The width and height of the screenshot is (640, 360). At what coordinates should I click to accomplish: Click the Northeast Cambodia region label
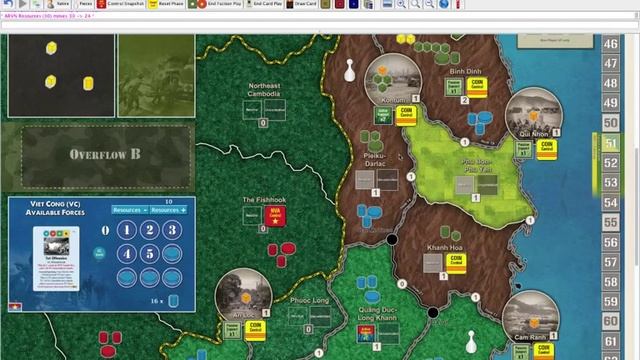tap(264, 90)
